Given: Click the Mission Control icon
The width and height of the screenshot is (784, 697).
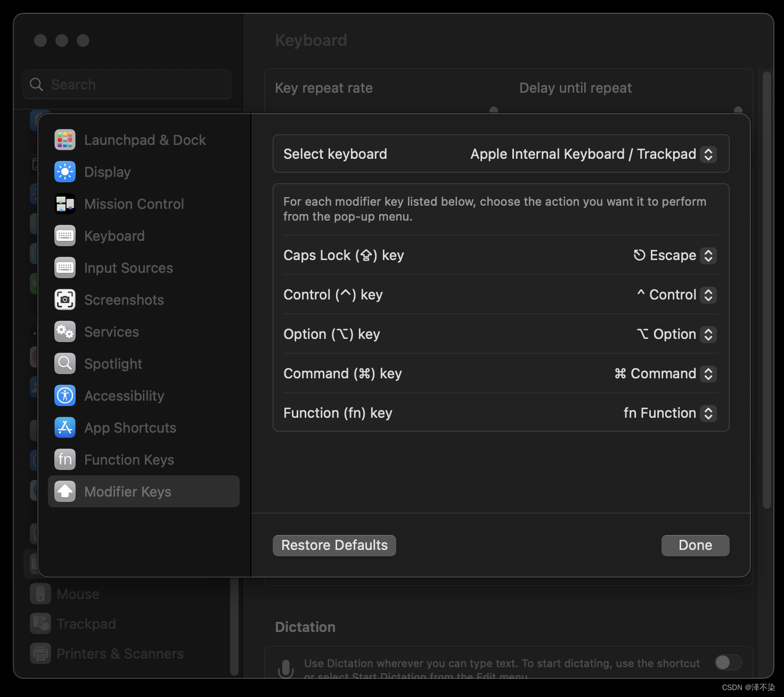Looking at the screenshot, I should click(64, 204).
